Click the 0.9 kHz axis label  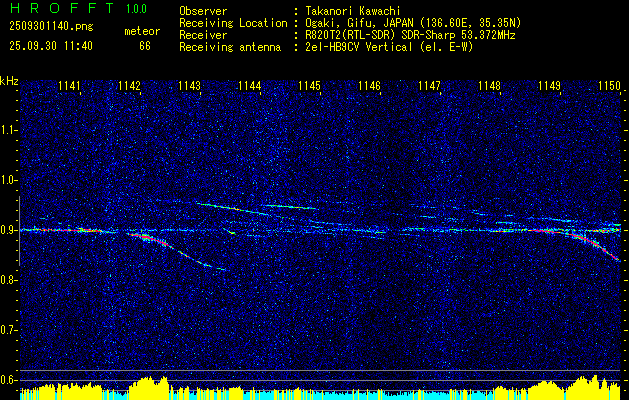[9, 230]
